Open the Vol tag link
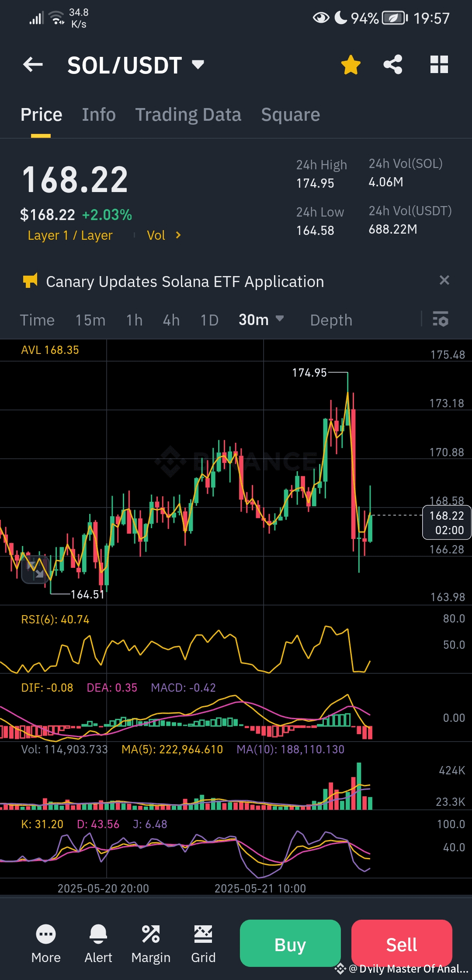This screenshot has width=472, height=980. pos(156,235)
